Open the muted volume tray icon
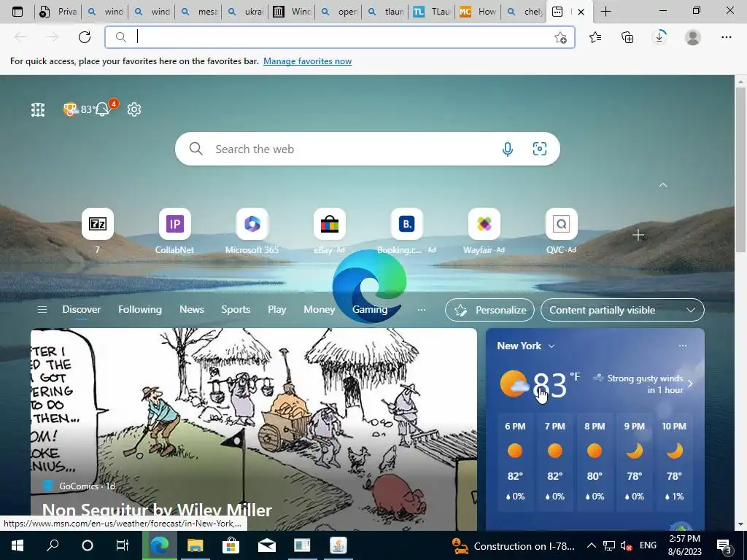Viewport: 747px width, 560px height. pyautogui.click(x=626, y=545)
